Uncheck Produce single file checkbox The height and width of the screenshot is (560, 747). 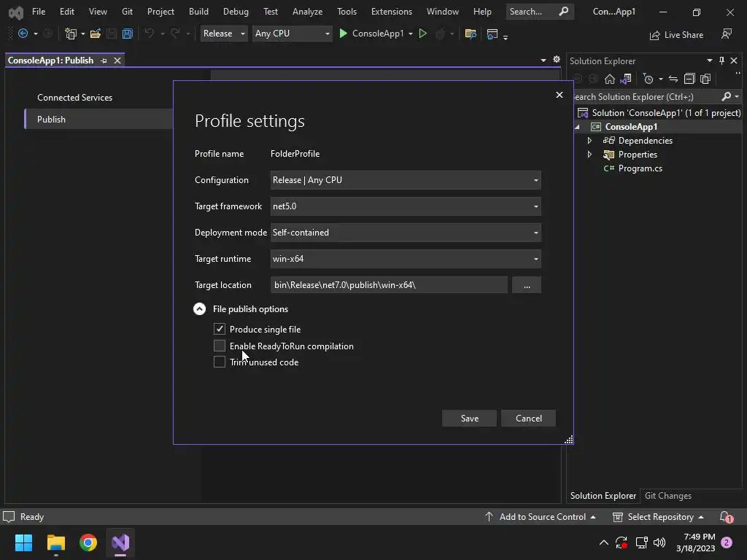(219, 329)
